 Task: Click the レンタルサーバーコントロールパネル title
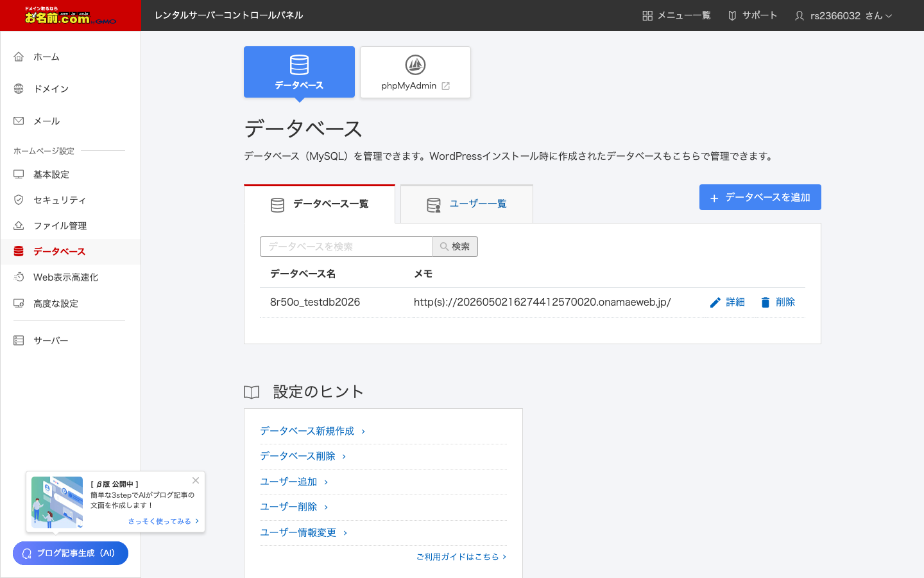[x=228, y=15]
